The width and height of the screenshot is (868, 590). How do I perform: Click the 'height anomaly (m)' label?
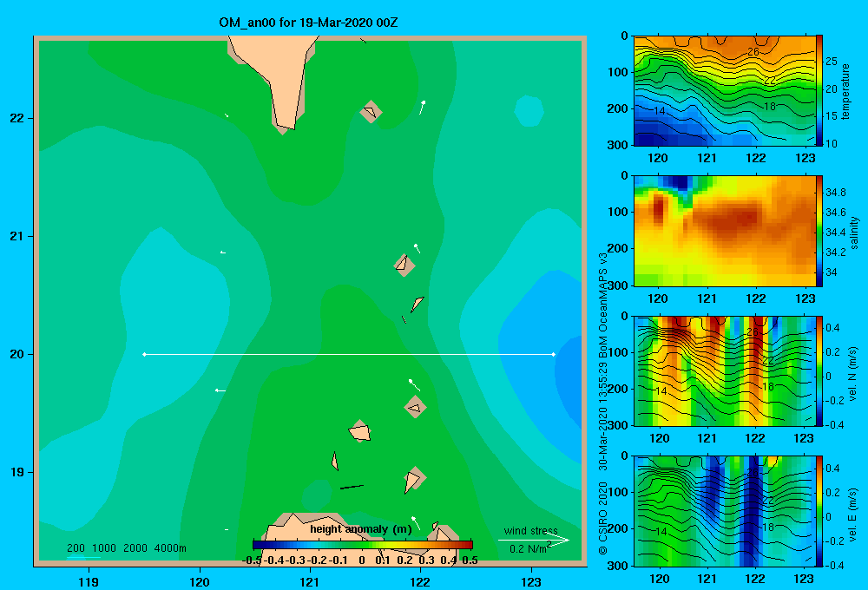click(x=361, y=529)
